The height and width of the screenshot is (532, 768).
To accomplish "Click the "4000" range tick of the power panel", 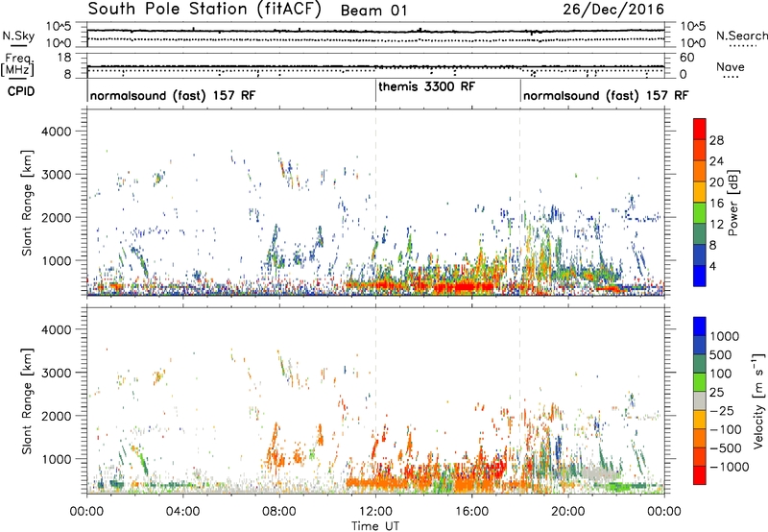I will pos(57,132).
